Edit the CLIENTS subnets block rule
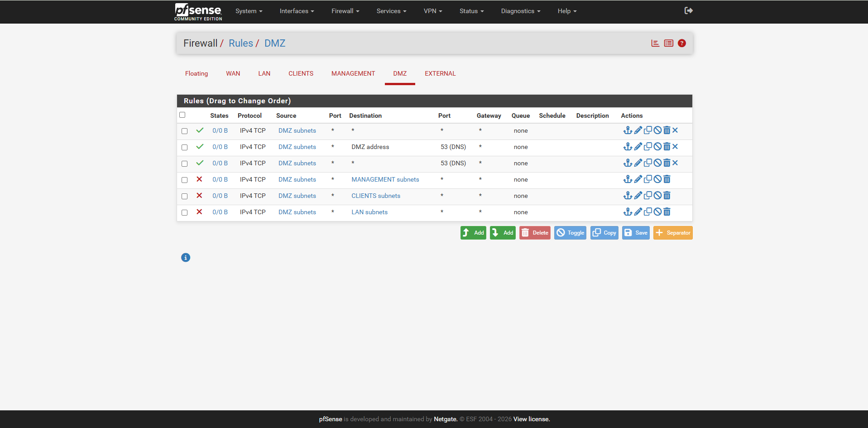 coord(638,196)
